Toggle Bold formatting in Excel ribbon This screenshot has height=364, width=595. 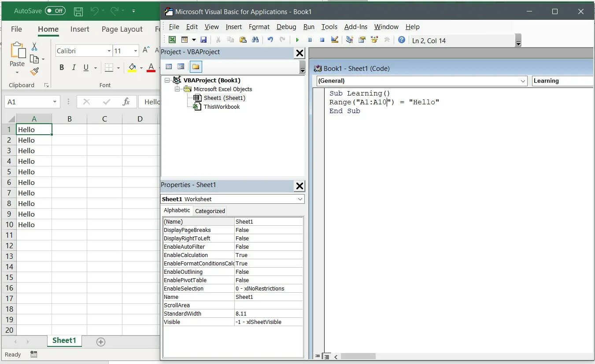tap(62, 68)
